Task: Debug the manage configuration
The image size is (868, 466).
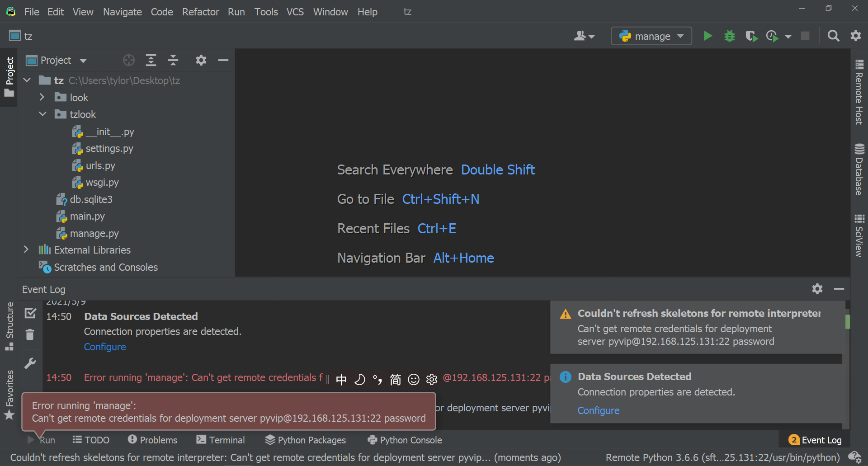Action: pyautogui.click(x=729, y=36)
